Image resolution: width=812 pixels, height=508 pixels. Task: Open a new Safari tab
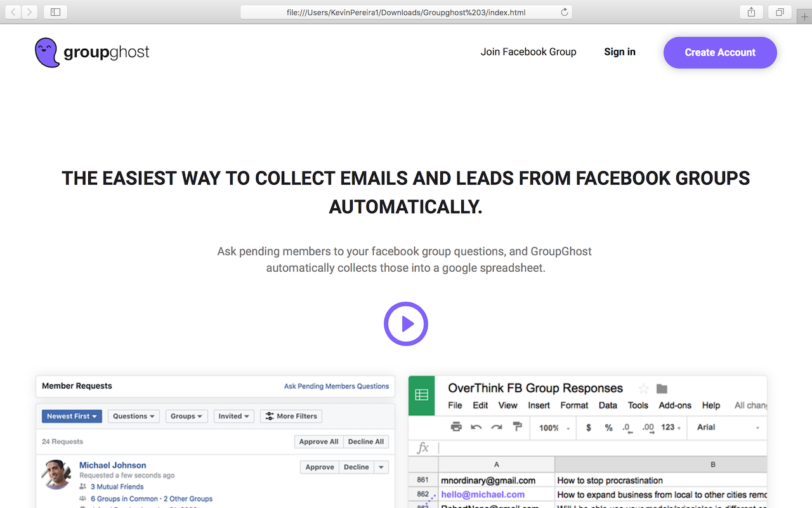[x=805, y=17]
